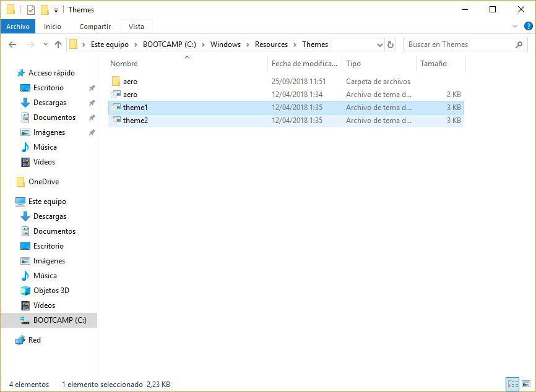Open the quick access toolbar customize dropdown

56,10
